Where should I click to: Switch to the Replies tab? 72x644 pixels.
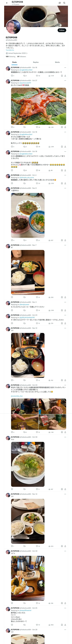[36, 62]
